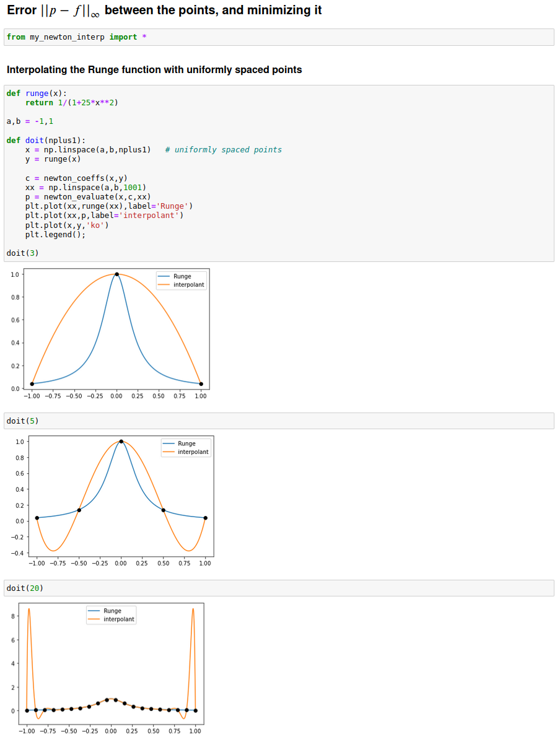Click the black peak point in the first plot

tap(116, 274)
